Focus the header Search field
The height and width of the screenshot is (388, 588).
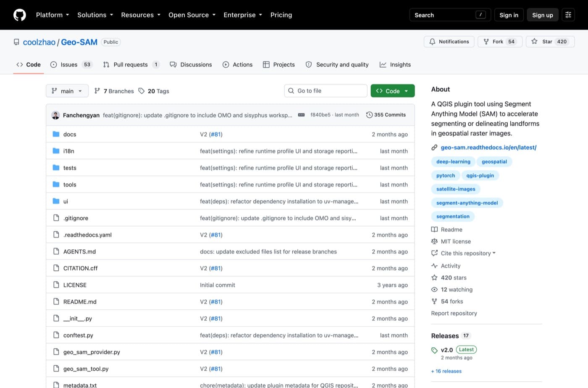450,15
